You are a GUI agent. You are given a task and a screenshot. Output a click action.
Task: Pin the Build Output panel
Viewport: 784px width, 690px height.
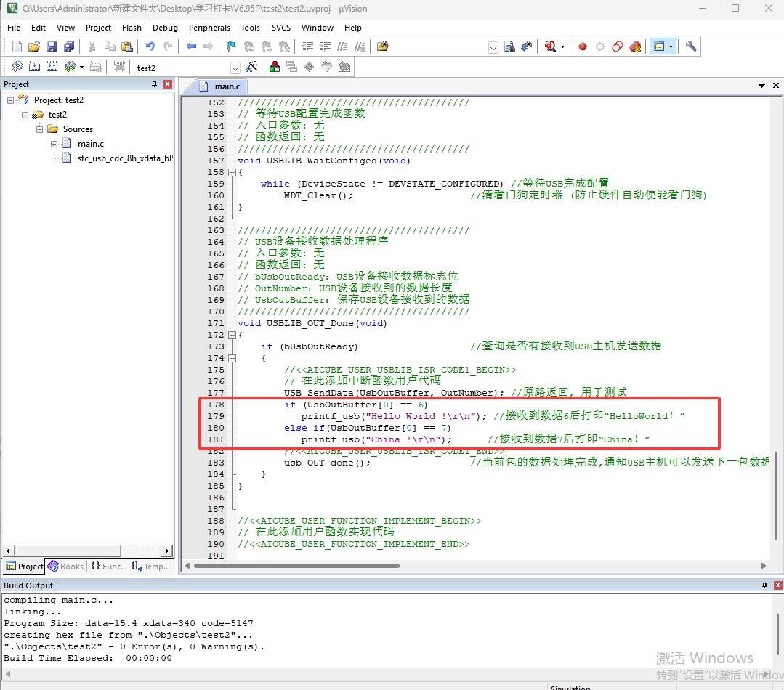click(x=764, y=585)
